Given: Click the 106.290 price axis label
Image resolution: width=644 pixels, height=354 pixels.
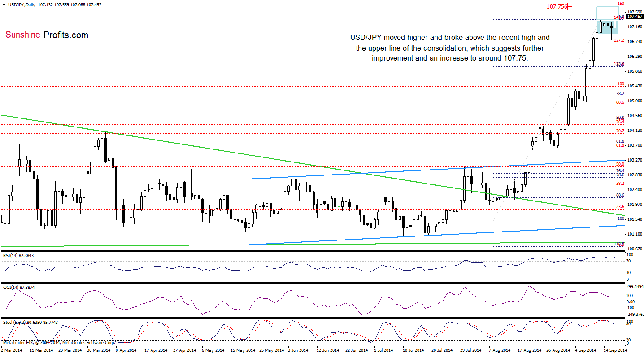Looking at the screenshot, I should click(635, 56).
